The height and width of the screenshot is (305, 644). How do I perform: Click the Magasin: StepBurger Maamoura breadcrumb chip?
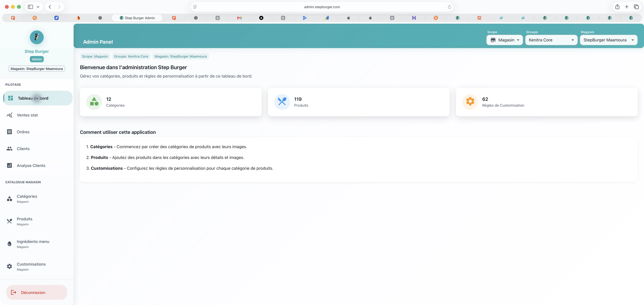tap(180, 56)
